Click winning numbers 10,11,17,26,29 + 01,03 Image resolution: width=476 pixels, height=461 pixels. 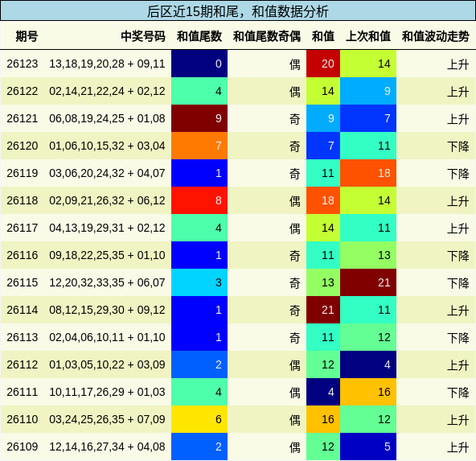pyautogui.click(x=107, y=392)
